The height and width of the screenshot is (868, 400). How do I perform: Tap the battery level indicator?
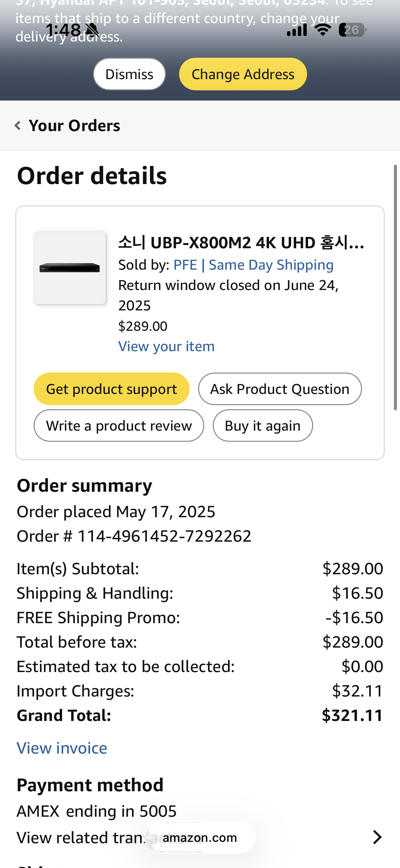(x=352, y=30)
